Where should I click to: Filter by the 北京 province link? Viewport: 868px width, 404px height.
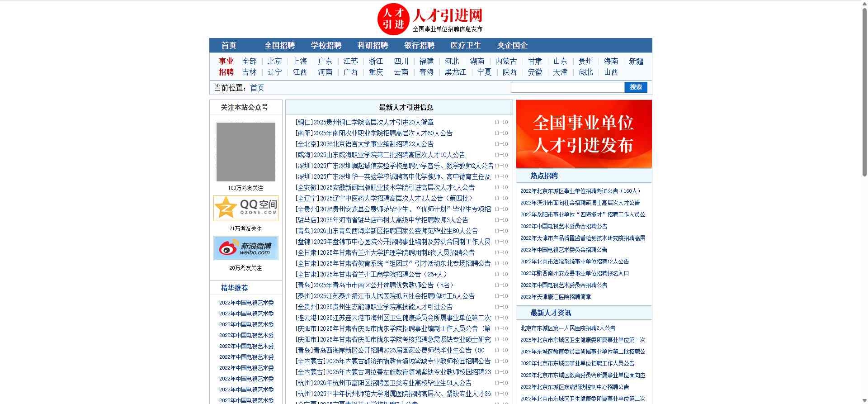(x=274, y=61)
